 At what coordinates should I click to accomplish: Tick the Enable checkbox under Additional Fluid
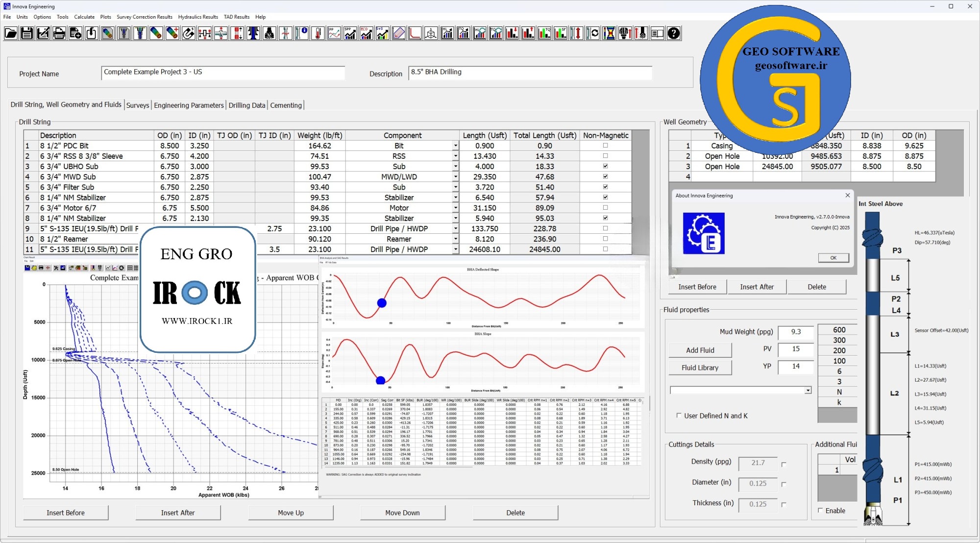pyautogui.click(x=820, y=511)
